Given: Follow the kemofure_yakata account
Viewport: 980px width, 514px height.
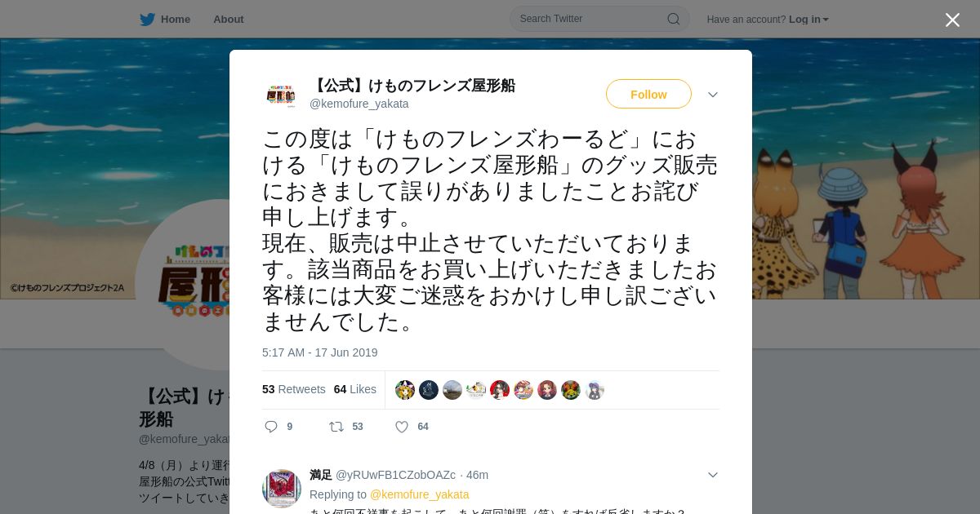Looking at the screenshot, I should click(648, 95).
